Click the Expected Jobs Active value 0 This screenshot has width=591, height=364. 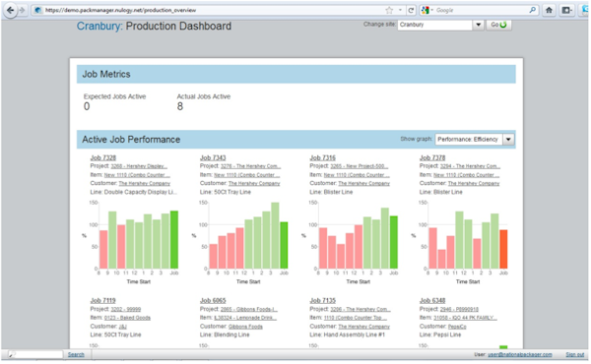87,107
